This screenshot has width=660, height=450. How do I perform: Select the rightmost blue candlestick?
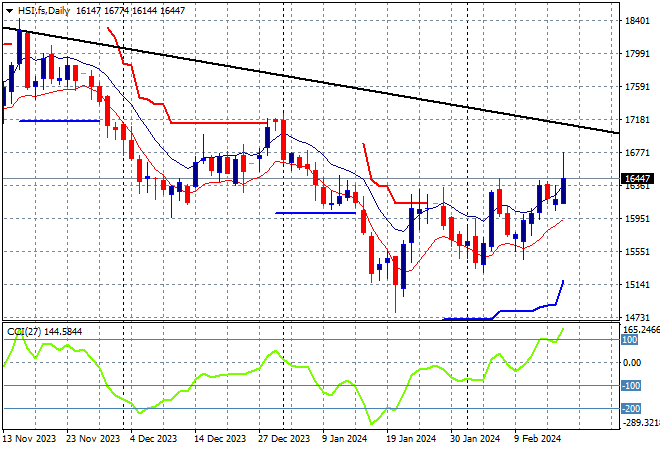point(565,189)
